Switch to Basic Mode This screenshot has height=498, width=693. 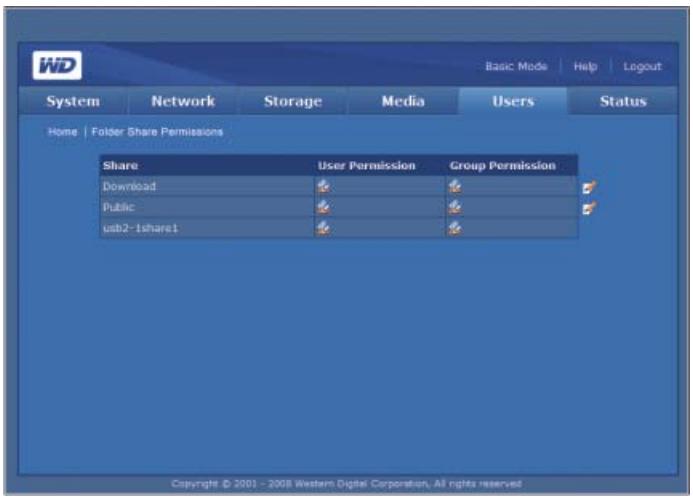[516, 66]
